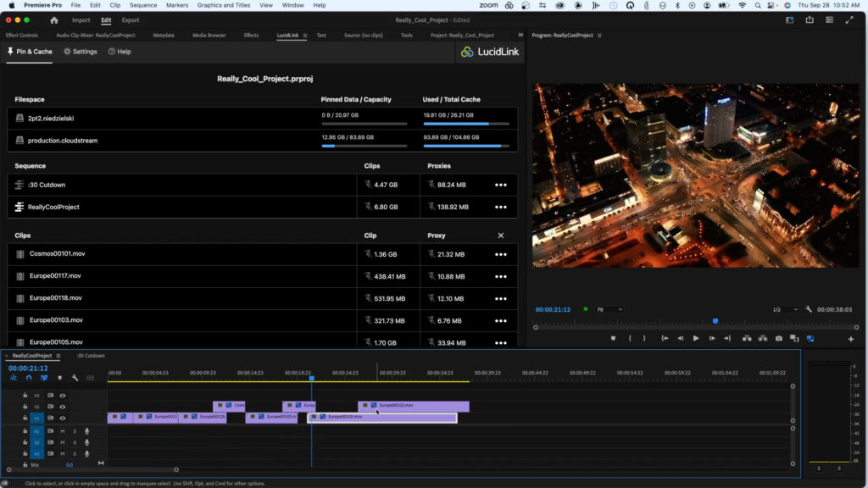Open timeline Settings wrench icon
Image resolution: width=868 pixels, height=488 pixels.
[75, 378]
